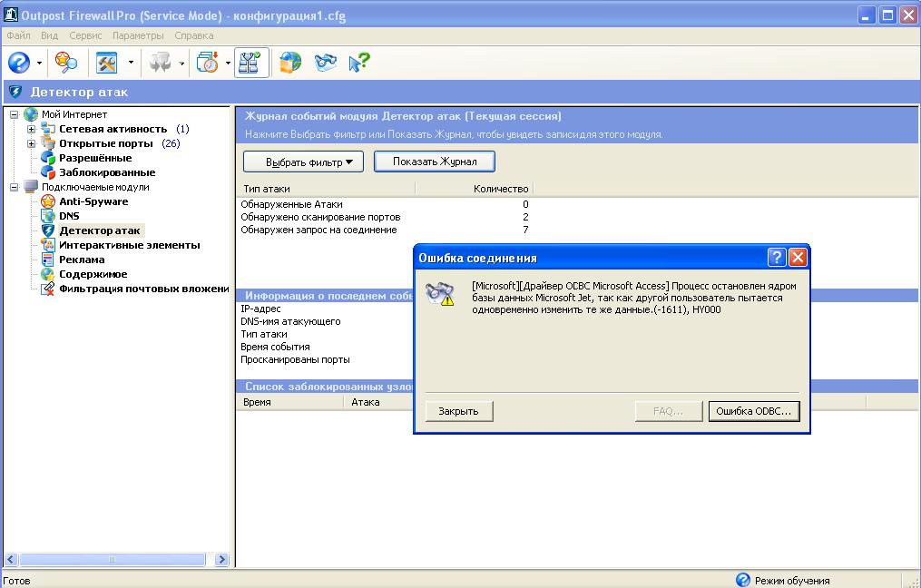Select Содержимое plugin label
This screenshot has height=588, width=921.
click(93, 274)
